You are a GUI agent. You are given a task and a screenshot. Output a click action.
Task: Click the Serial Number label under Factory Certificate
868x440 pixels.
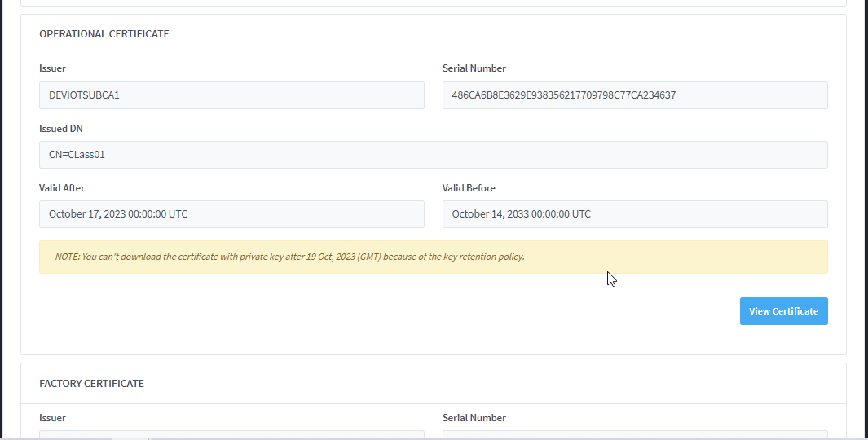[474, 418]
